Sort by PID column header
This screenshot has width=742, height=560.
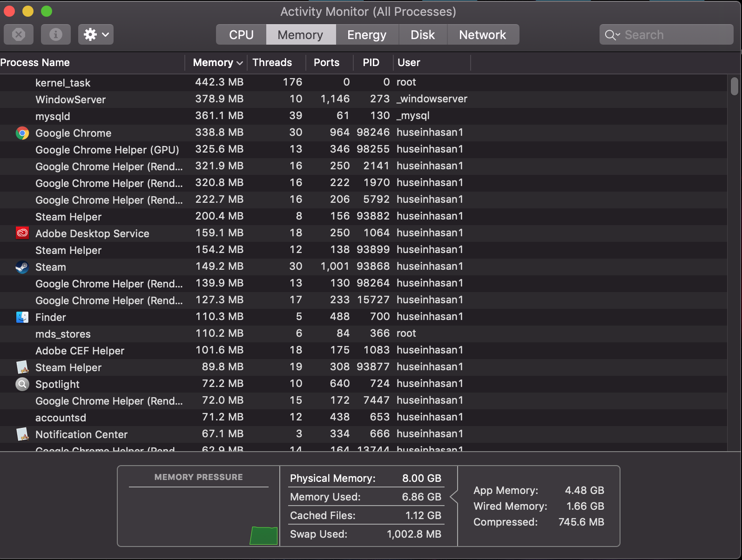[373, 62]
